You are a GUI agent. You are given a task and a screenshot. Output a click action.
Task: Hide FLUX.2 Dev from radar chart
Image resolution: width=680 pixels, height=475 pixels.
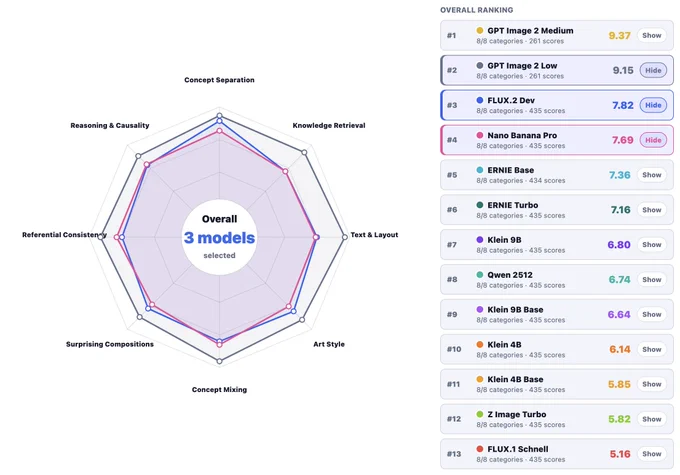pos(653,105)
